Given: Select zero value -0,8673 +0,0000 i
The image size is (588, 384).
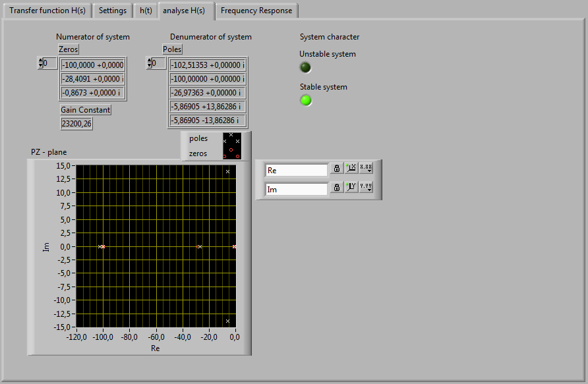Looking at the screenshot, I should pyautogui.click(x=93, y=93).
